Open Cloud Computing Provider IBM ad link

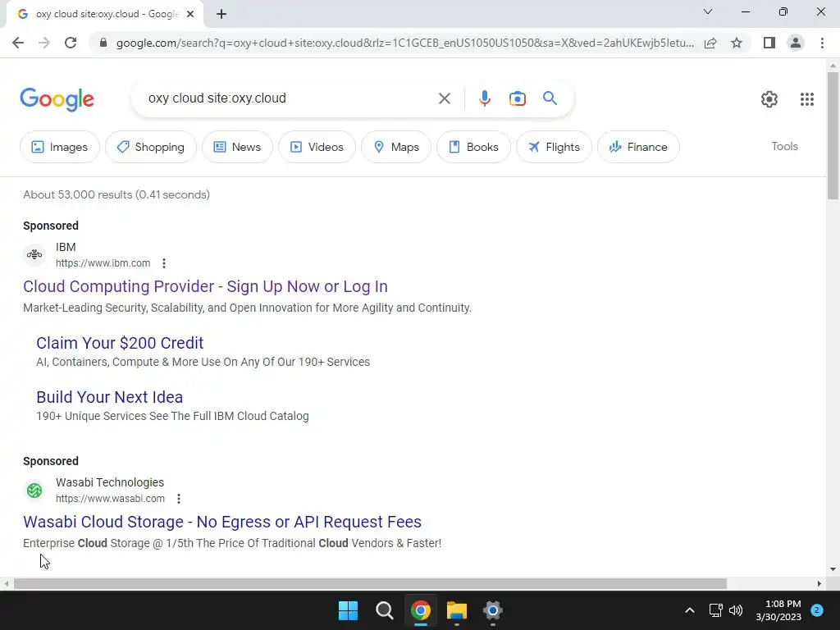pos(205,286)
